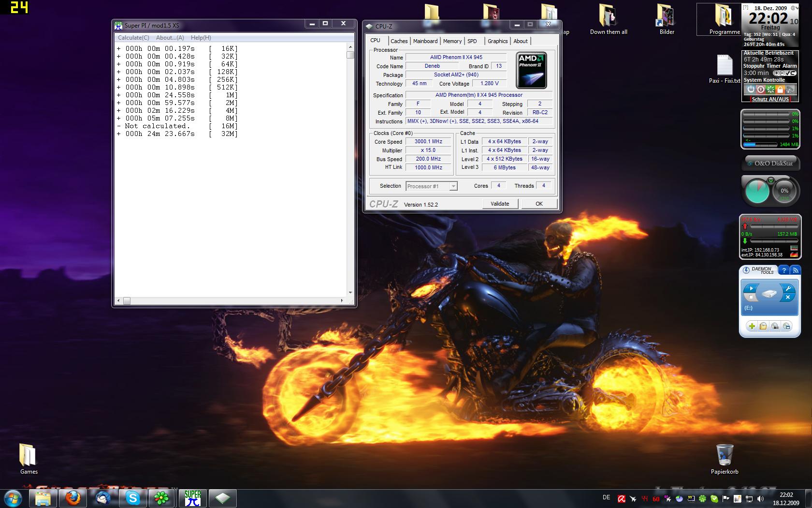Image resolution: width=812 pixels, height=508 pixels.
Task: Select the 1M result row 24.558s
Action: point(177,95)
